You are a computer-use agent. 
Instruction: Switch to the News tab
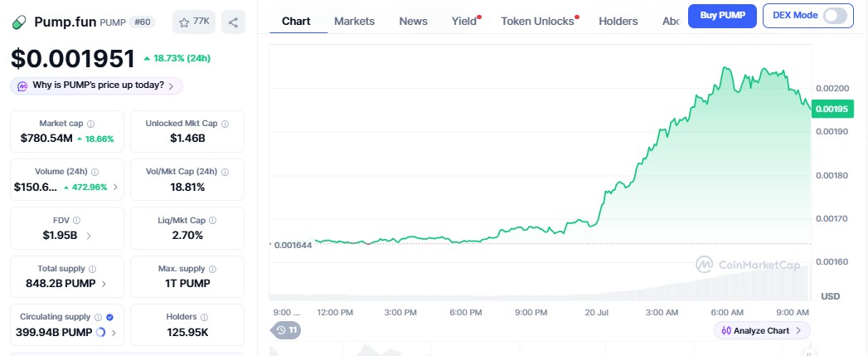(413, 21)
